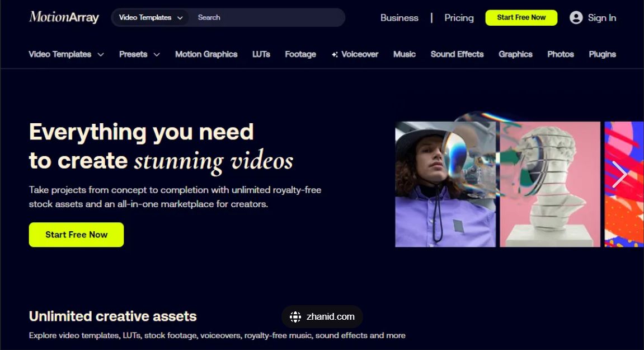This screenshot has height=350, width=644.
Task: Advance carousel with the right arrow
Action: point(619,174)
